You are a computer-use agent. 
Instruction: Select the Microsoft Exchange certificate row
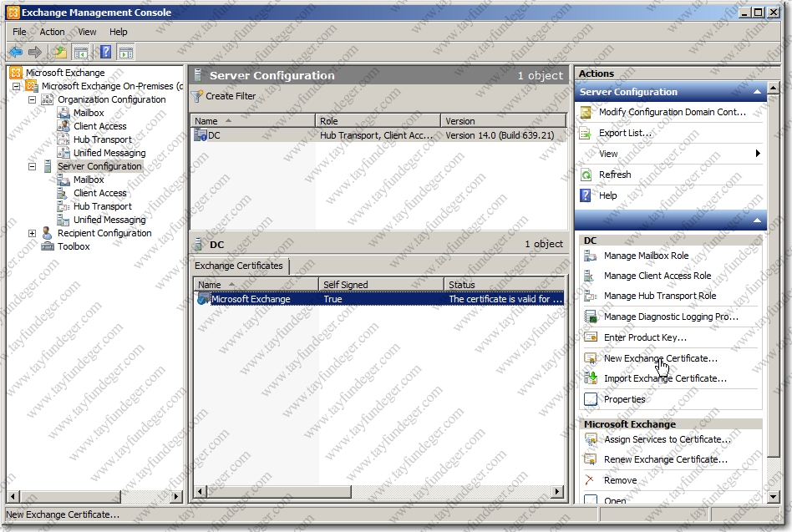pos(379,299)
